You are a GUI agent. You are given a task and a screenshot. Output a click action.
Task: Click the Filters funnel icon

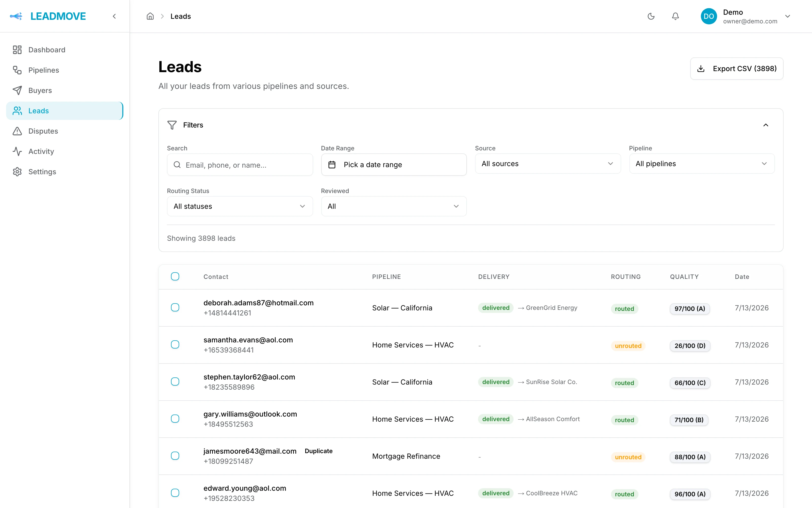[x=172, y=125]
